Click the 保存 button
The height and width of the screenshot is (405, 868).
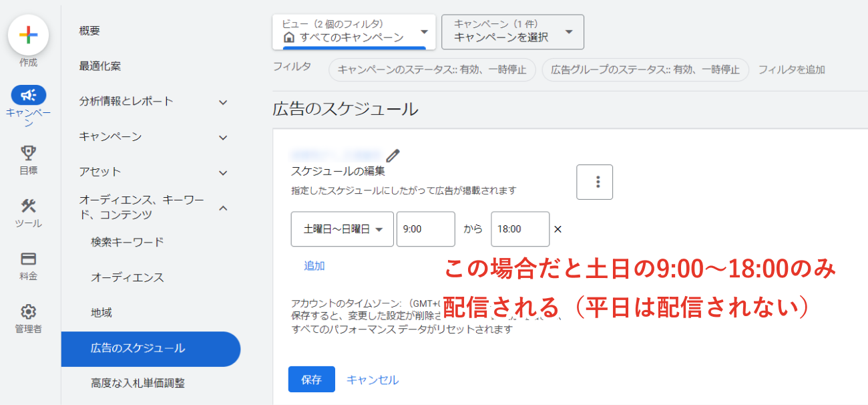[x=312, y=380]
